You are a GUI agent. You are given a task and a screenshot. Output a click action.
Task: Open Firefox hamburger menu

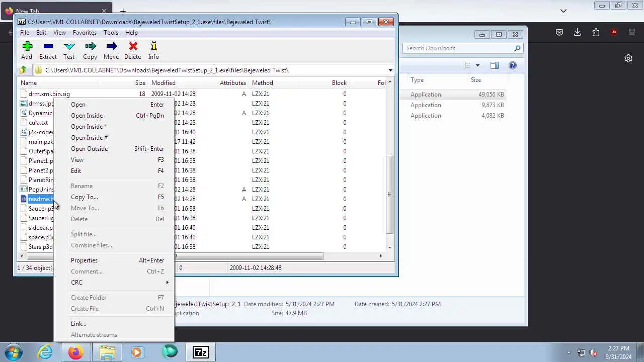pos(632,32)
